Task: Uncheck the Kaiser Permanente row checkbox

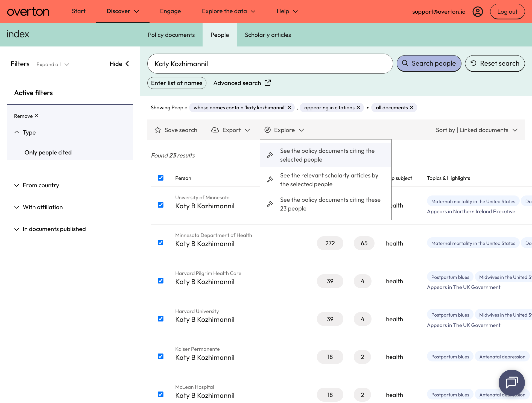Action: click(160, 356)
